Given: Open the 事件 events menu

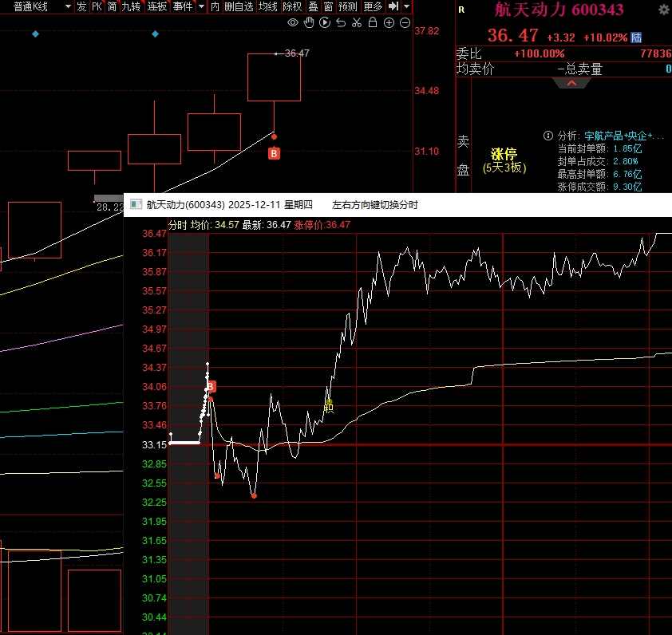Looking at the screenshot, I should tap(183, 6).
